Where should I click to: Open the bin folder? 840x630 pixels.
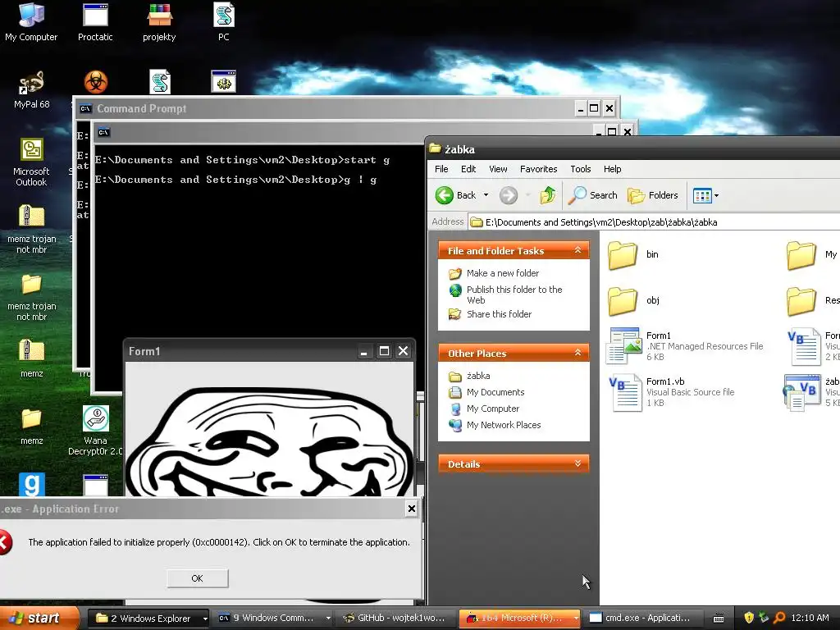(633, 254)
